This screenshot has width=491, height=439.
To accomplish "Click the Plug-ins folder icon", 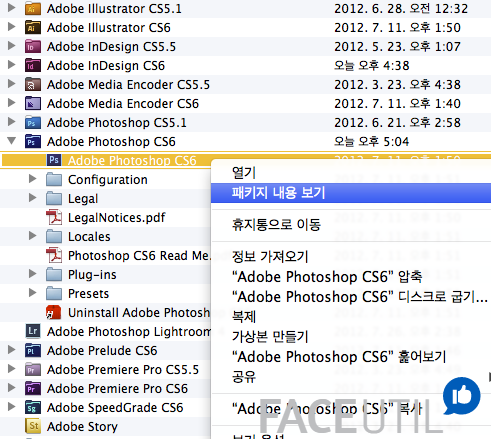I will coord(54,275).
